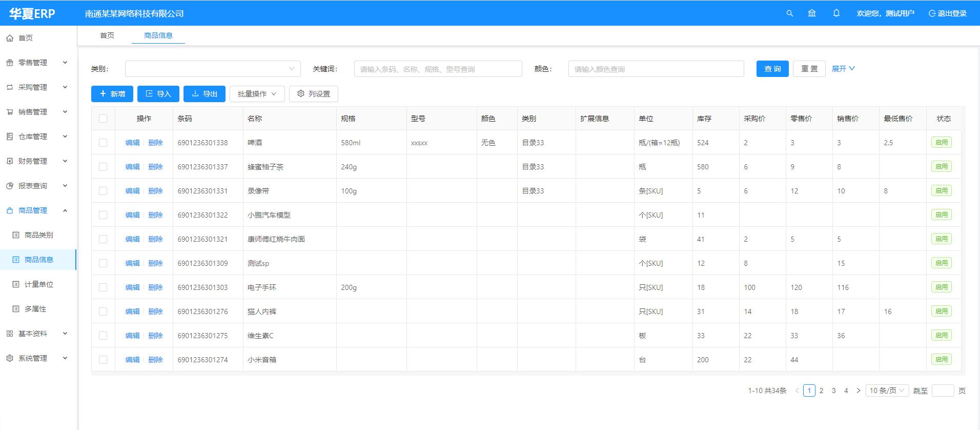Image resolution: width=980 pixels, height=430 pixels.
Task: Open the 10 条/页 page size dropdown
Action: pos(887,390)
